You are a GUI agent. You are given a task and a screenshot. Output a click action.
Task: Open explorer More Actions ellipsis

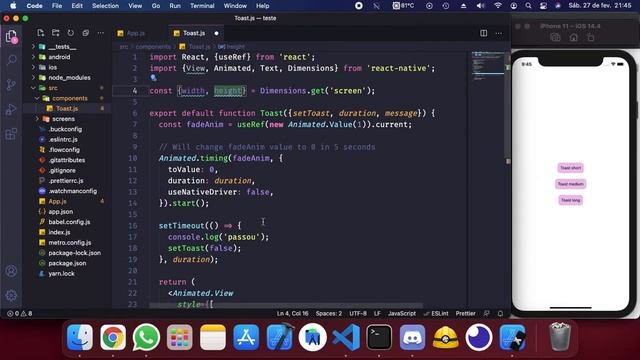tap(100, 33)
